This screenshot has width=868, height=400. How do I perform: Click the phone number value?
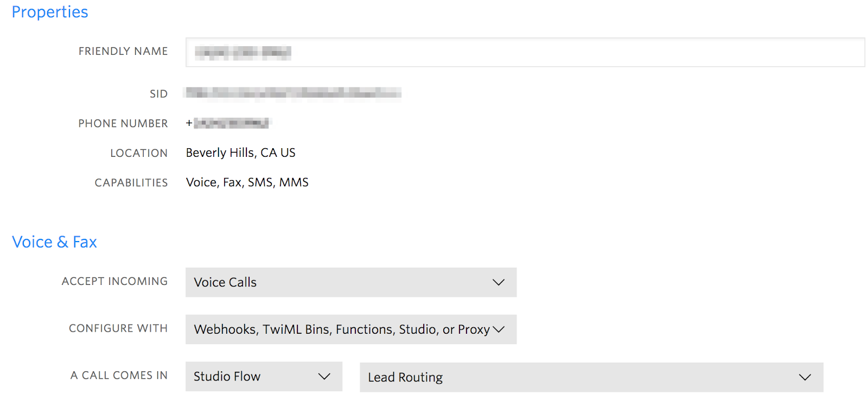228,123
